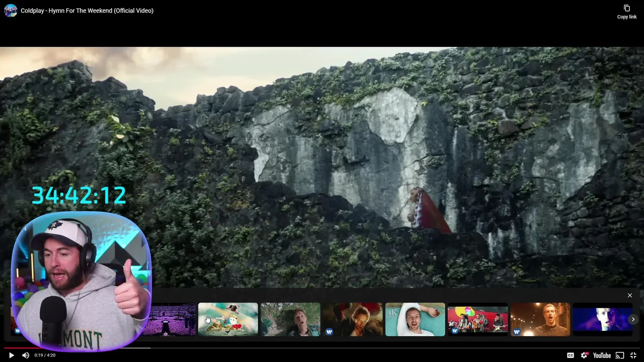Open Coldplay channel avatar
The image size is (644, 362).
coord(11,11)
